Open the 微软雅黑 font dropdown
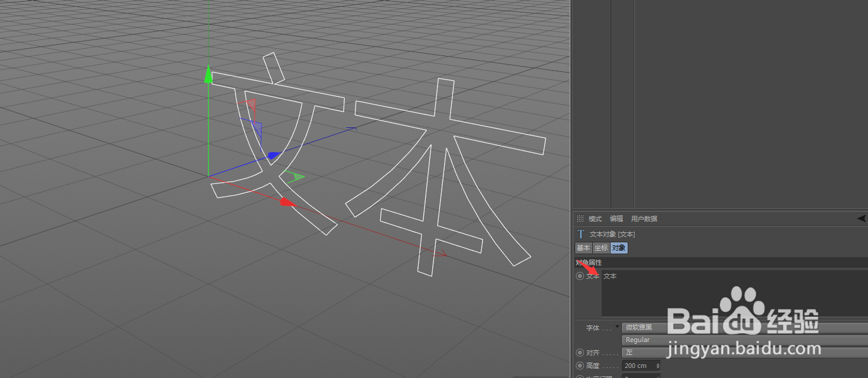868x378 pixels. click(745, 327)
